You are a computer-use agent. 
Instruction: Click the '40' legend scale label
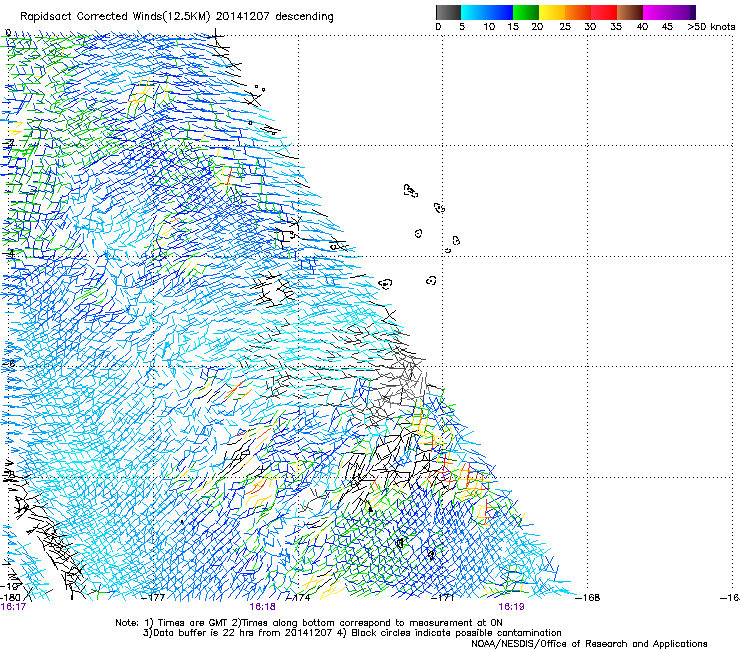642,27
